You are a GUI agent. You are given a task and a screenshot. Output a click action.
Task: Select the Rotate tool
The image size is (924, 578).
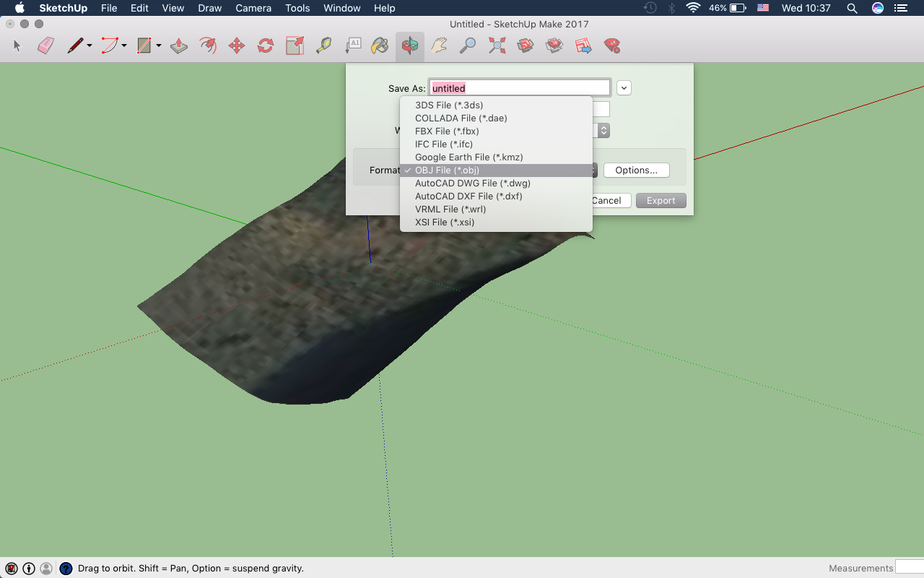coord(266,46)
